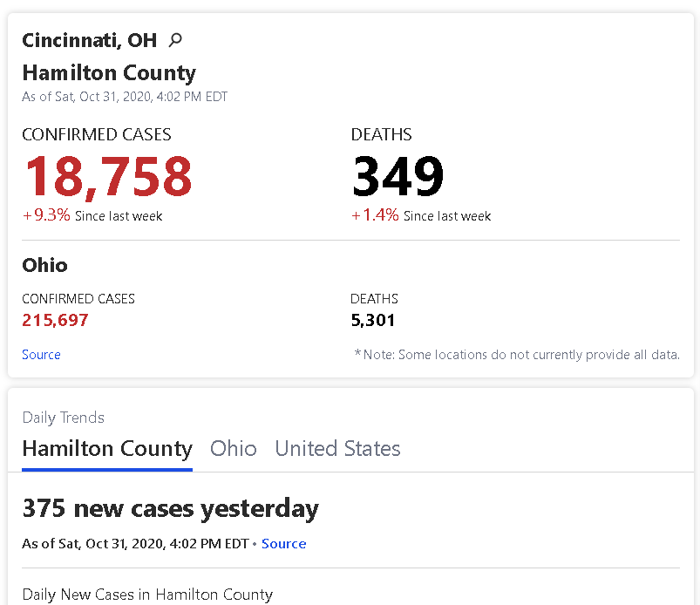Click Daily New Cases in Hamilton County label
Viewport: 700px width, 605px height.
click(147, 595)
